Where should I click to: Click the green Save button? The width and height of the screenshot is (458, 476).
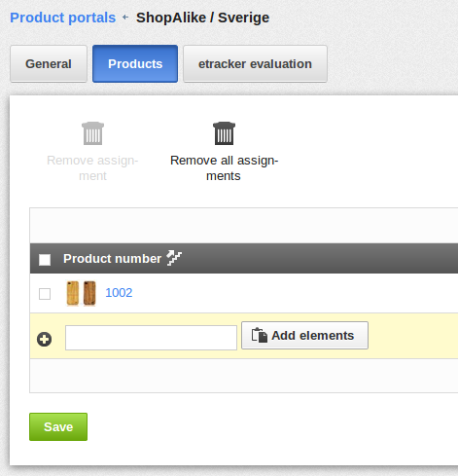click(x=58, y=426)
